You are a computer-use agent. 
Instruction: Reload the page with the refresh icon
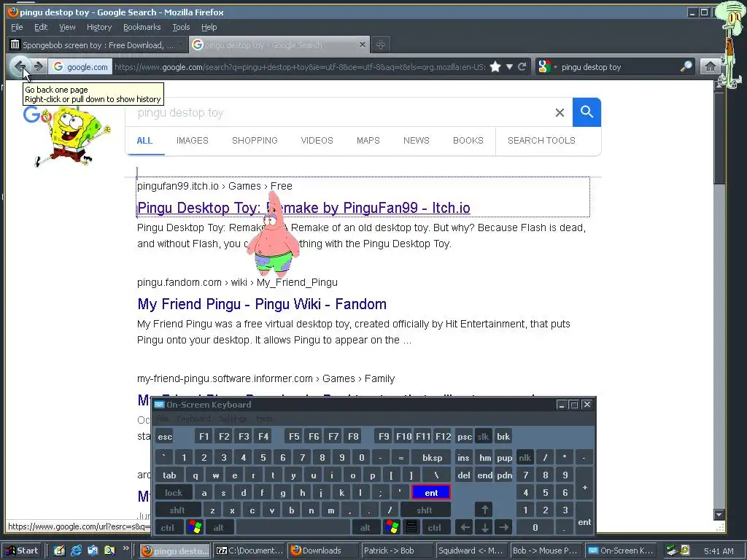pyautogui.click(x=522, y=66)
